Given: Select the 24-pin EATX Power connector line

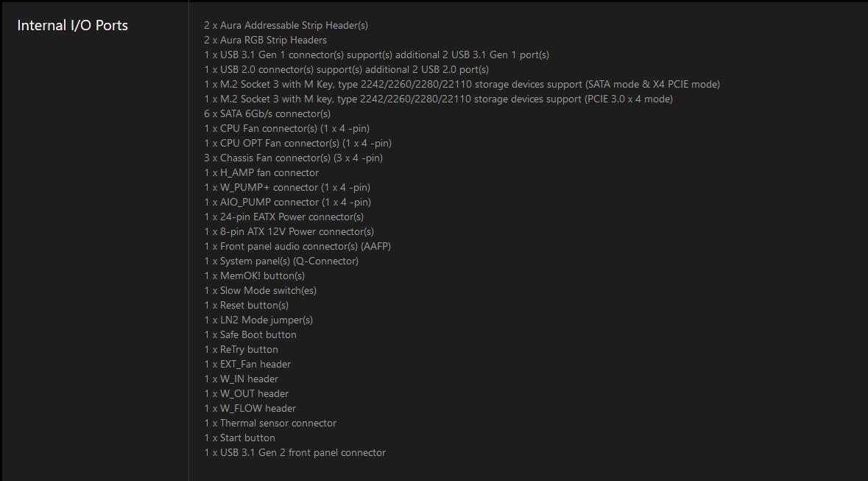Looking at the screenshot, I should 283,217.
